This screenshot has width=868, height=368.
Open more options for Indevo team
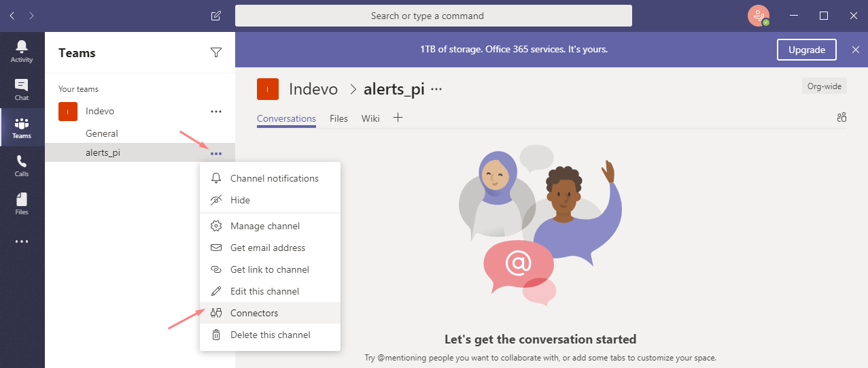(216, 111)
